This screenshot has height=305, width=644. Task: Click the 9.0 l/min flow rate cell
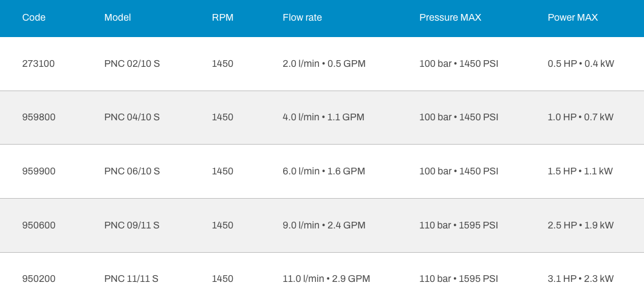point(324,225)
